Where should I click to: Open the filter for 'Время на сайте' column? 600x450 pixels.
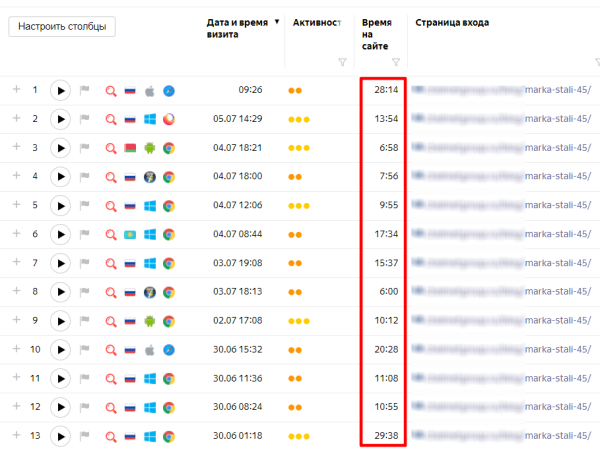tap(396, 62)
